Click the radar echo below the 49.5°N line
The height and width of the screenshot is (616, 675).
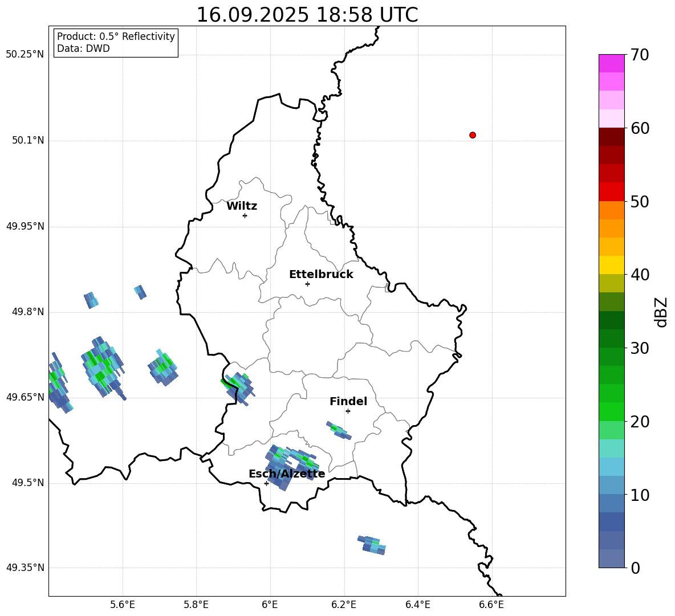pyautogui.click(x=372, y=545)
